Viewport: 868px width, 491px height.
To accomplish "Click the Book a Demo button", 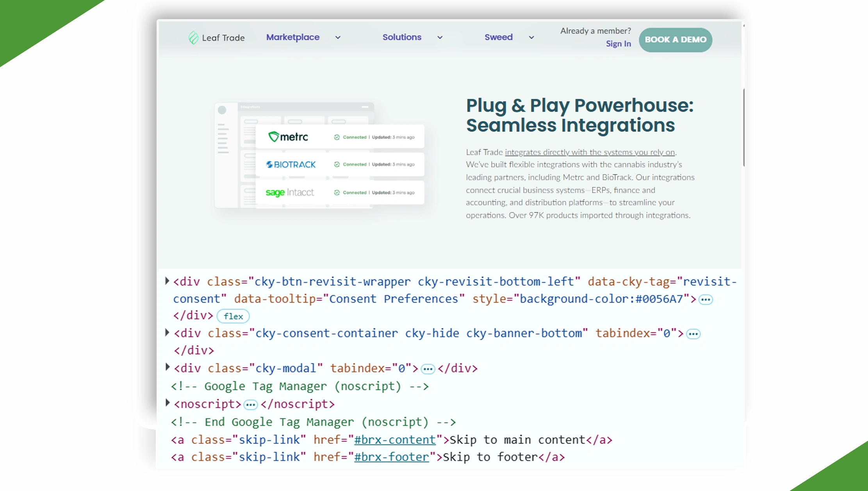I will click(x=675, y=39).
